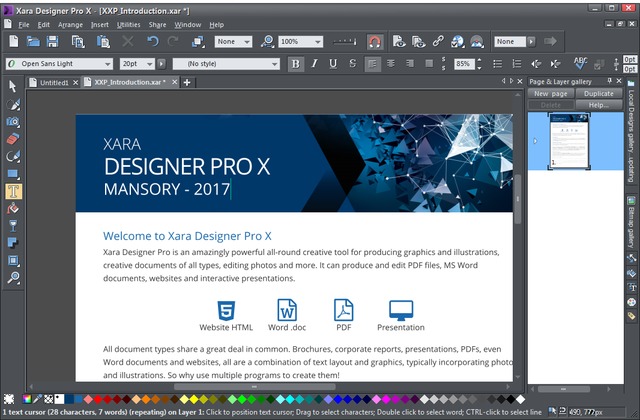
Task: Toggle Underline formatting
Action: 333,64
